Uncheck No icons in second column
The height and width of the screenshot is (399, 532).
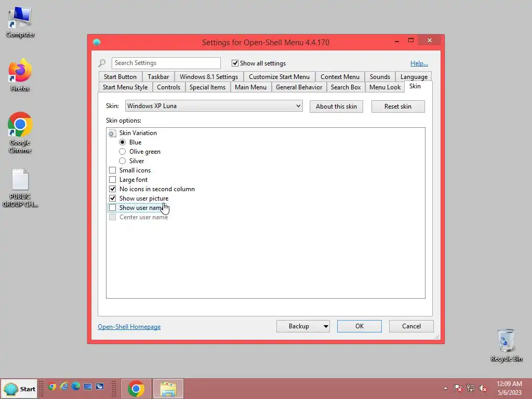point(112,189)
